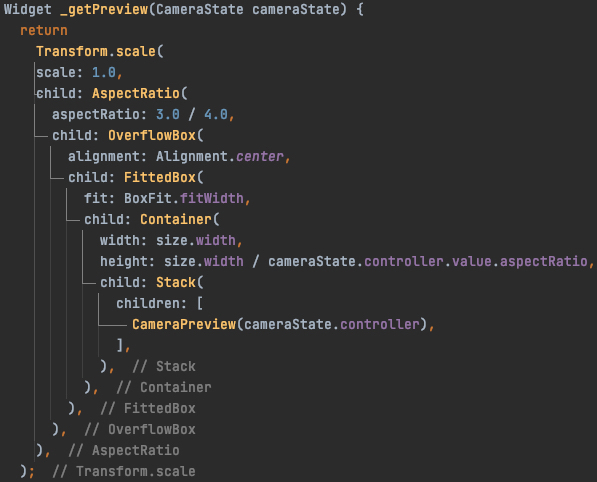This screenshot has width=597, height=482.
Task: Click the '// FittedBox' closing comment
Action: [148, 409]
